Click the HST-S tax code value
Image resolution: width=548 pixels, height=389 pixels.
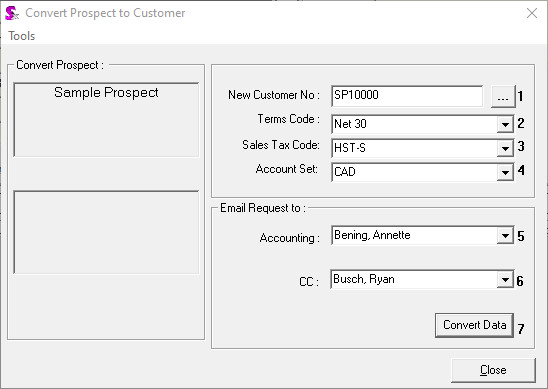(x=350, y=148)
